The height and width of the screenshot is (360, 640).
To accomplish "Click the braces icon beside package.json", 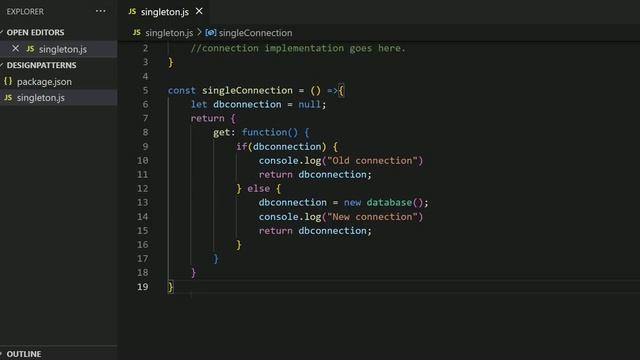I will coord(8,81).
